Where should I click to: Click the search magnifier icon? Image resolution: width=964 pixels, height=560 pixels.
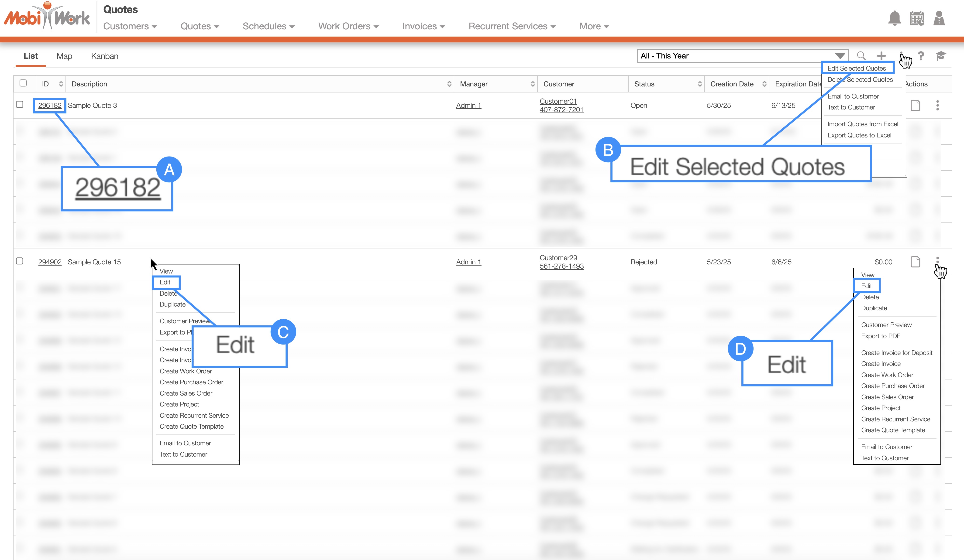[x=861, y=56]
